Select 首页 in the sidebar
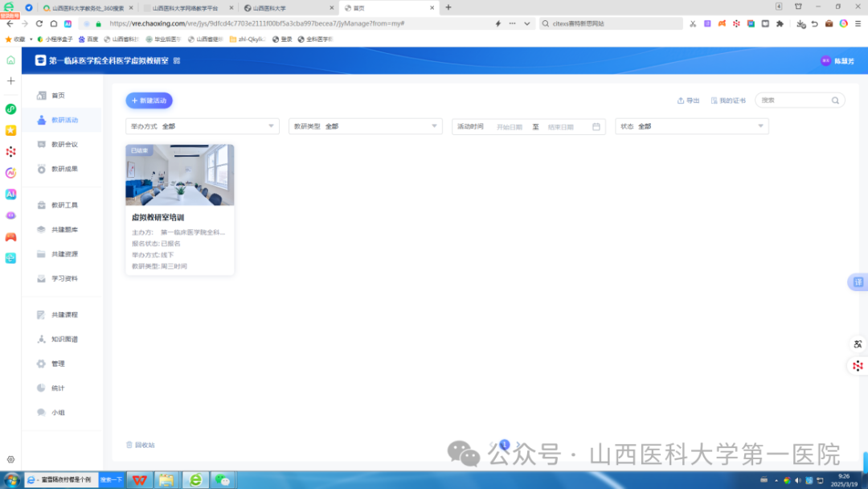The height and width of the screenshot is (489, 868). pos(58,96)
